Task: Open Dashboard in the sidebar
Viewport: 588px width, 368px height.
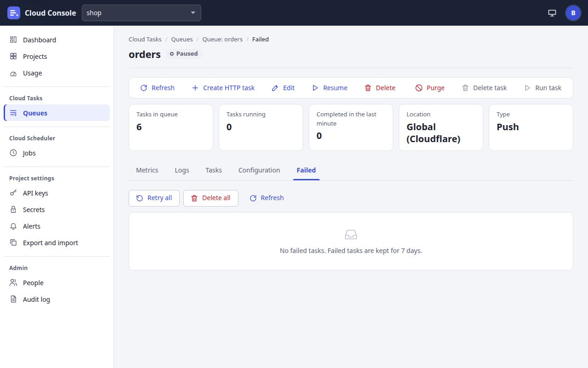Action: pyautogui.click(x=57, y=40)
